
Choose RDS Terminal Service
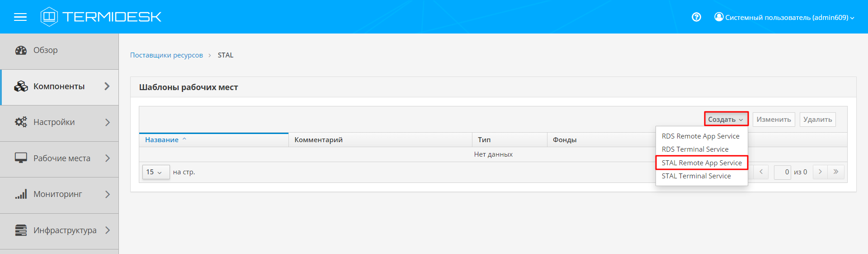click(701, 149)
